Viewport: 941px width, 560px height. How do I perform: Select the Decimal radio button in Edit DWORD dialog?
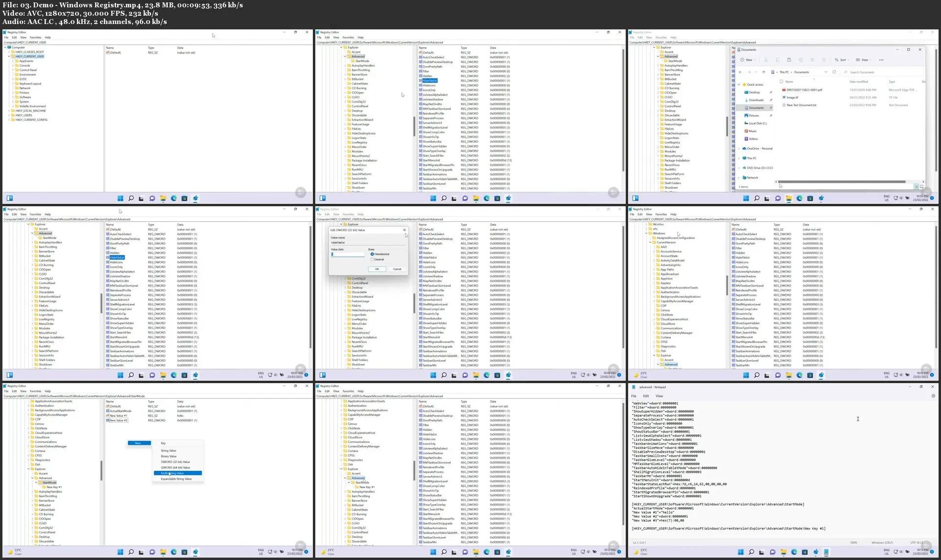click(372, 261)
